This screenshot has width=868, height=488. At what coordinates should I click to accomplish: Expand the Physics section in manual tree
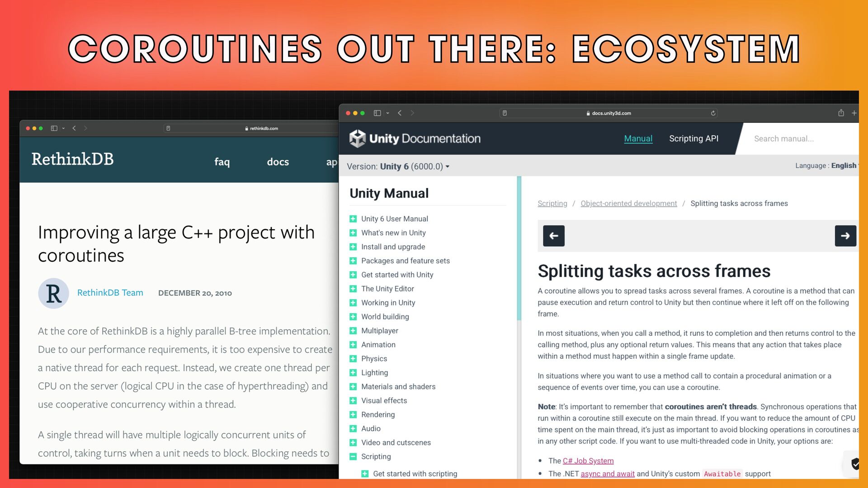[353, 359]
